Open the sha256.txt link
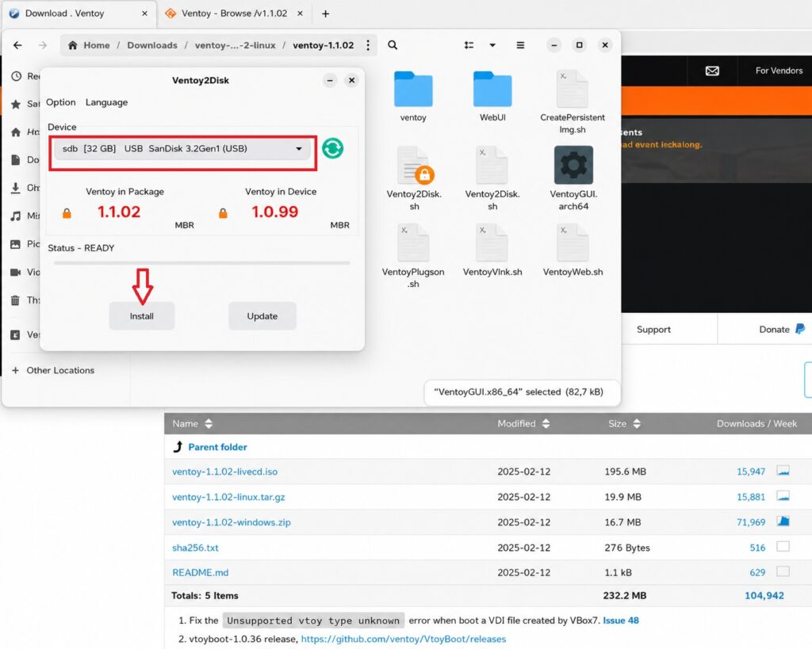 (195, 548)
